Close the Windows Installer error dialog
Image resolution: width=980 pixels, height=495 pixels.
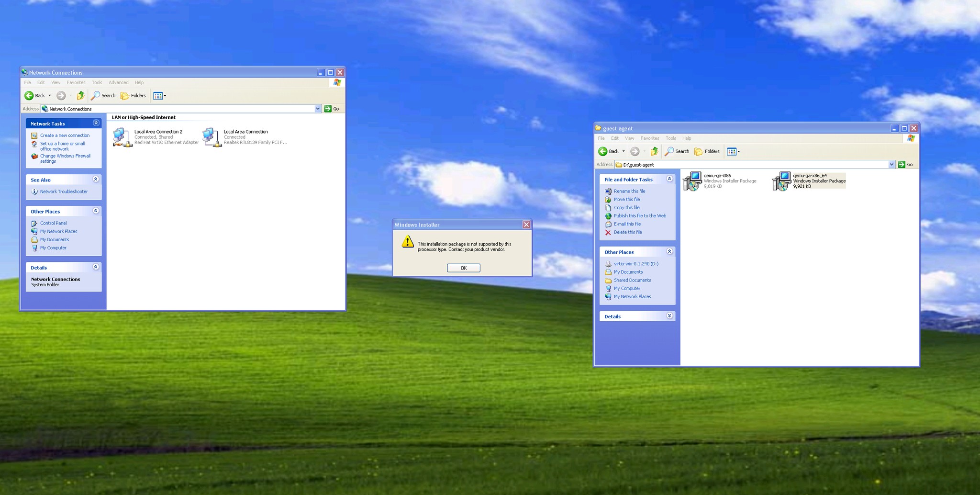tap(526, 225)
